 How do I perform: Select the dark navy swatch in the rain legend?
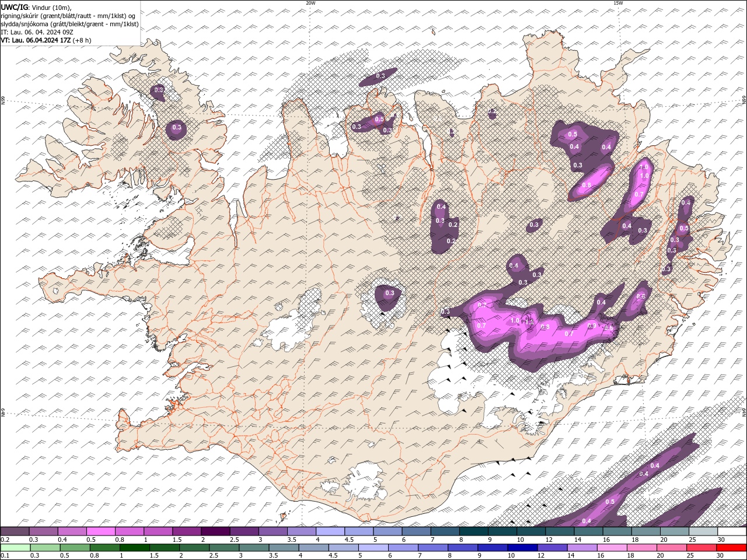(x=522, y=547)
